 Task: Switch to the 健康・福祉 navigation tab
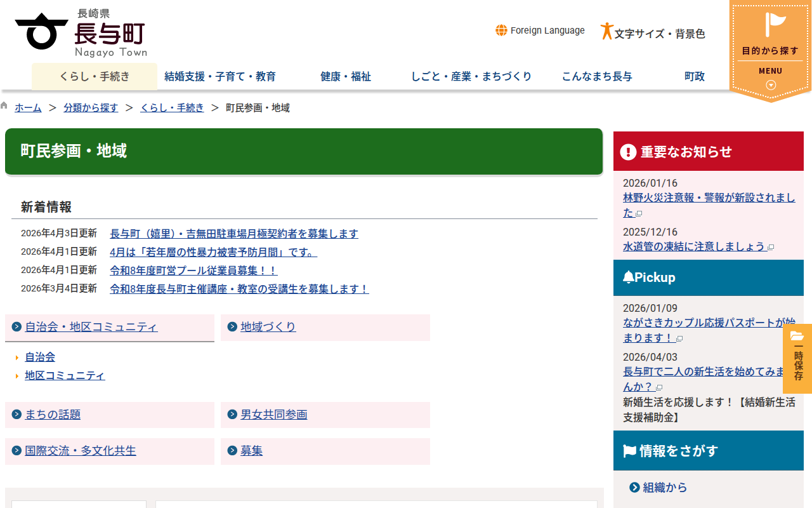[x=345, y=76]
